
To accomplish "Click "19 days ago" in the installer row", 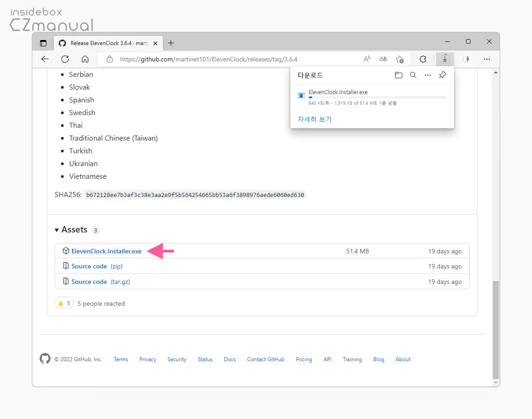I will [x=445, y=251].
